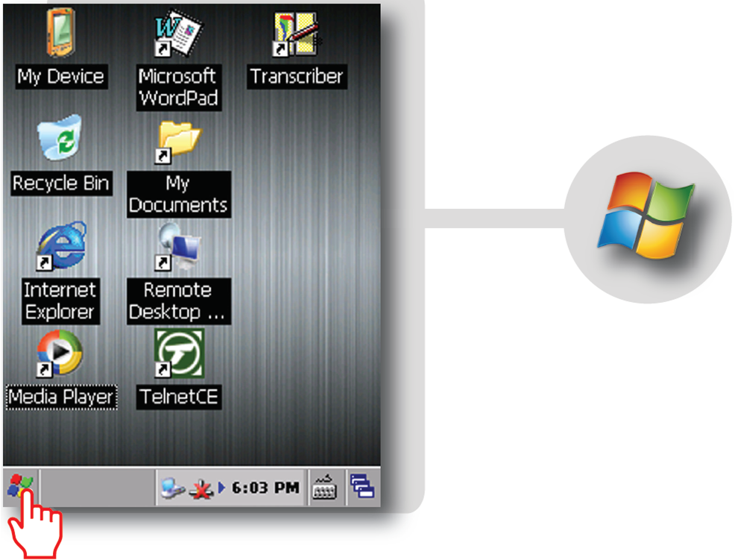Select the 'My Device' label
Viewport: 735px width, 560px height.
[61, 77]
